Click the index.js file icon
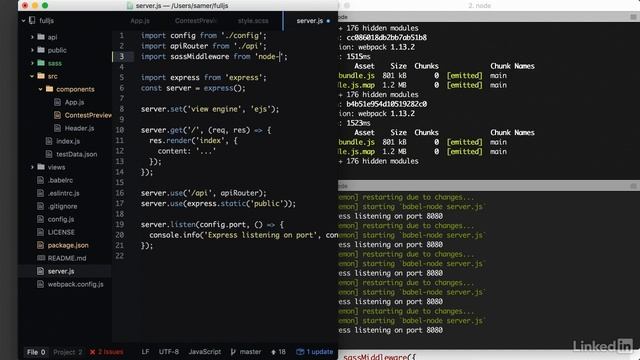Image resolution: width=640 pixels, height=360 pixels. (49, 141)
